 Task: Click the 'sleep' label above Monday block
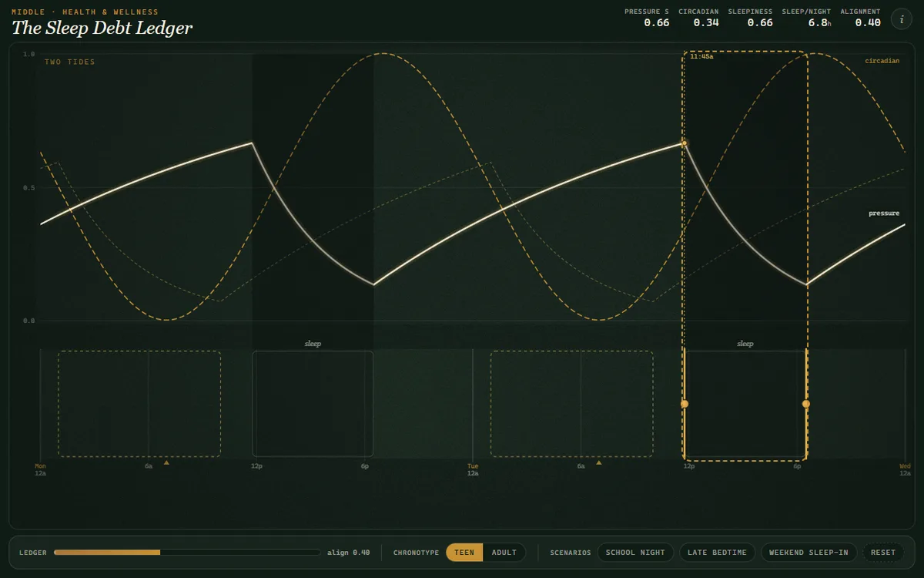(313, 344)
